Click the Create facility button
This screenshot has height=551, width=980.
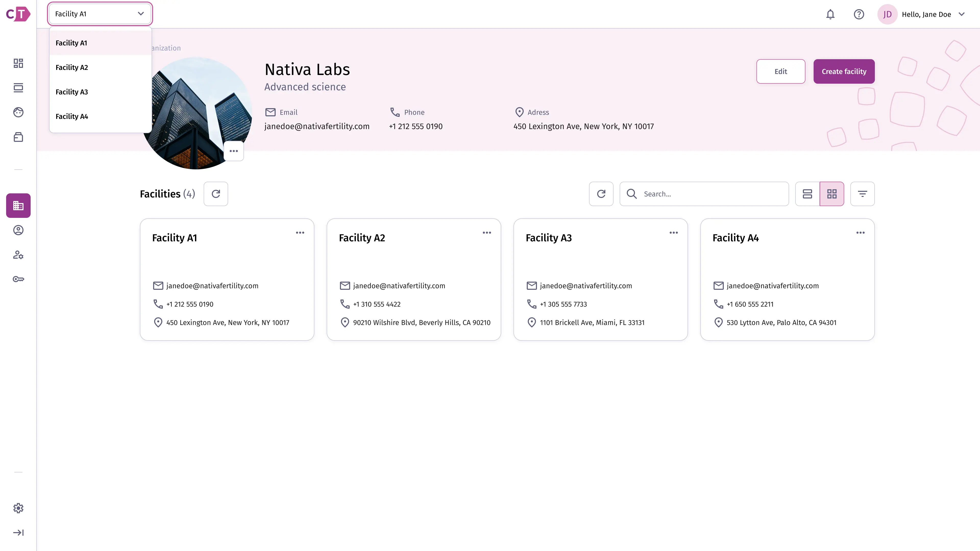tap(844, 71)
